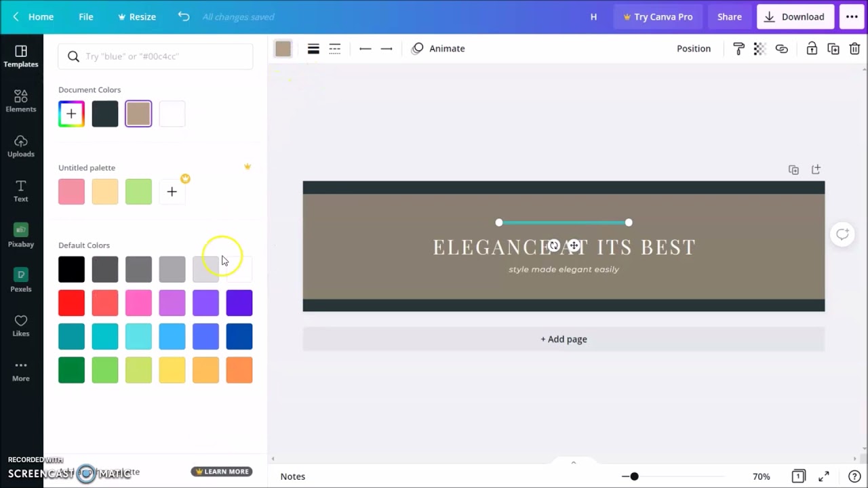868x488 pixels.
Task: Open the 70% zoom level menu
Action: pos(762,476)
